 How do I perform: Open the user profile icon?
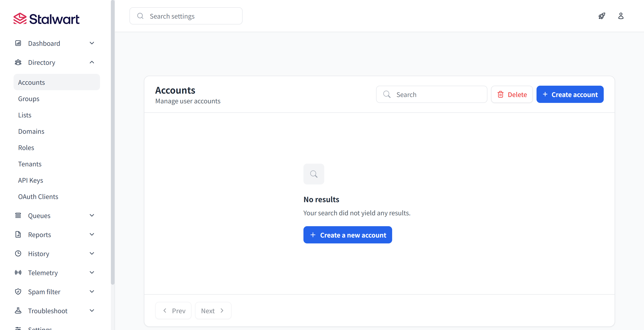point(620,16)
